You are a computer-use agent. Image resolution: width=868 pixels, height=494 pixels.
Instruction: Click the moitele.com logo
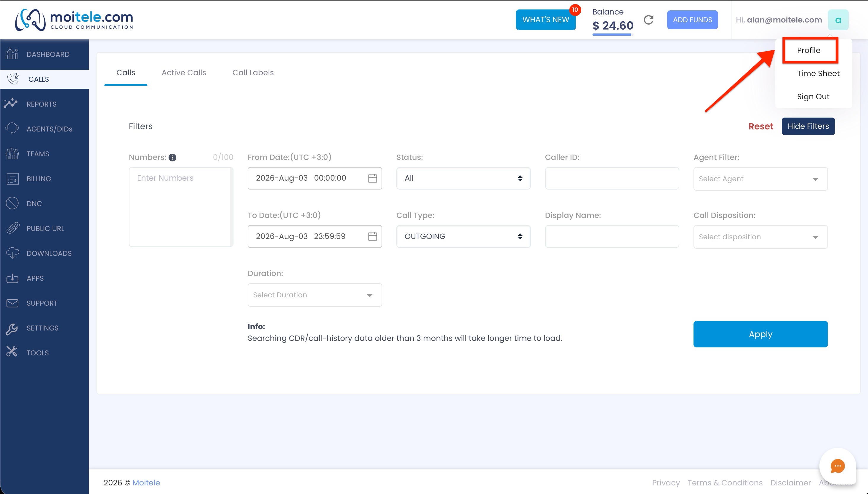click(x=74, y=20)
